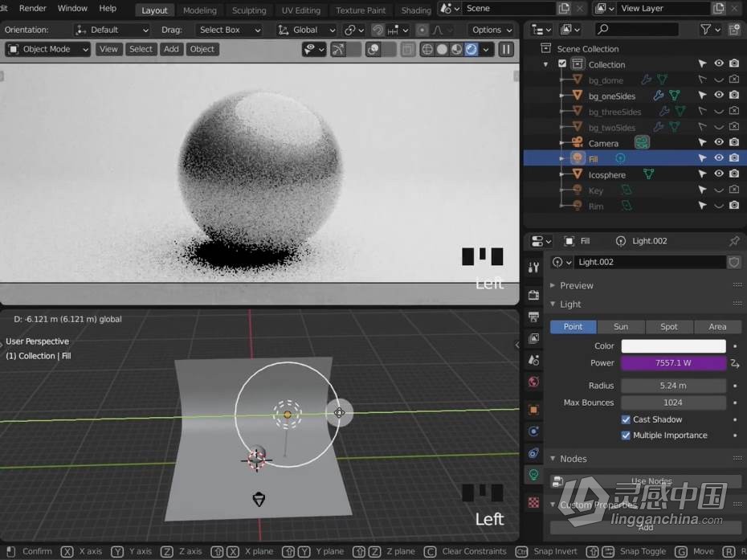
Task: Open the Tool properties tab icon
Action: [x=533, y=268]
